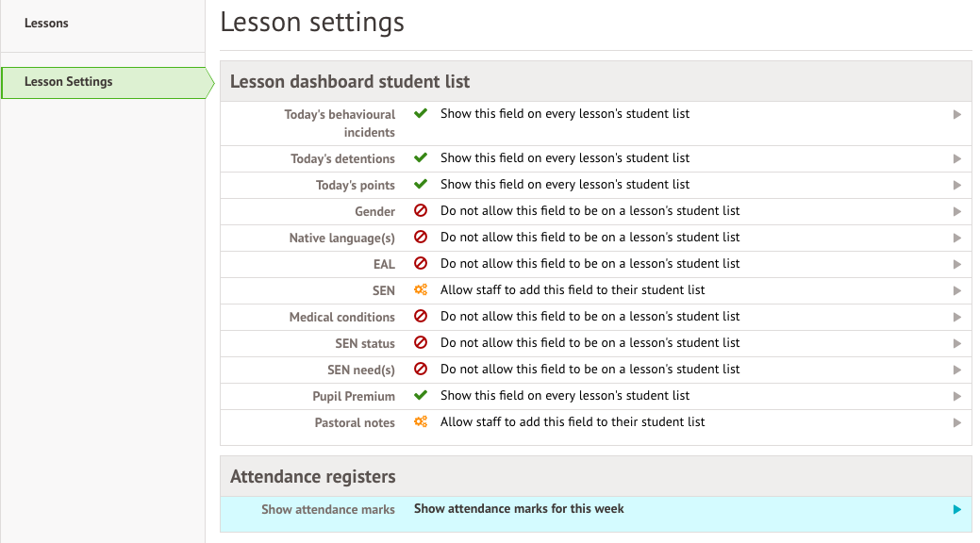Open the Lessons menu item in sidebar
Screen dimensions: 980x543
[46, 24]
